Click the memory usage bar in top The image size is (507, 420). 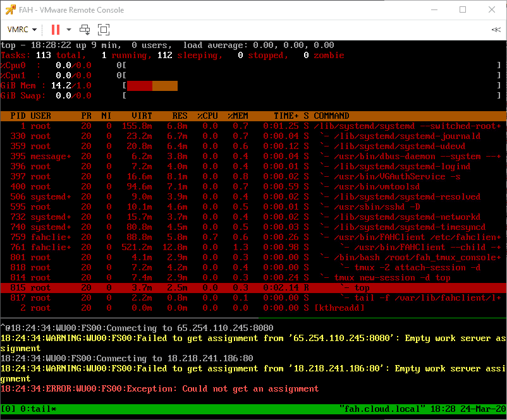point(152,86)
